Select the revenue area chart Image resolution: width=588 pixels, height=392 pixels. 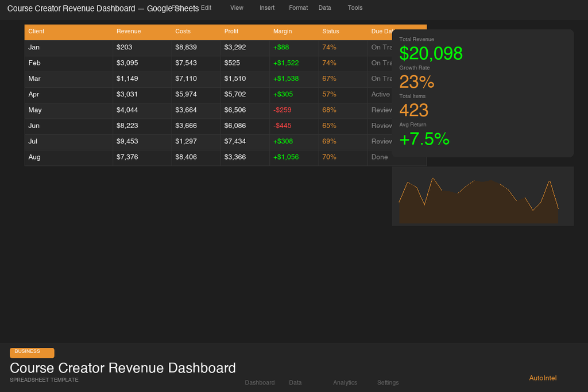point(482,196)
